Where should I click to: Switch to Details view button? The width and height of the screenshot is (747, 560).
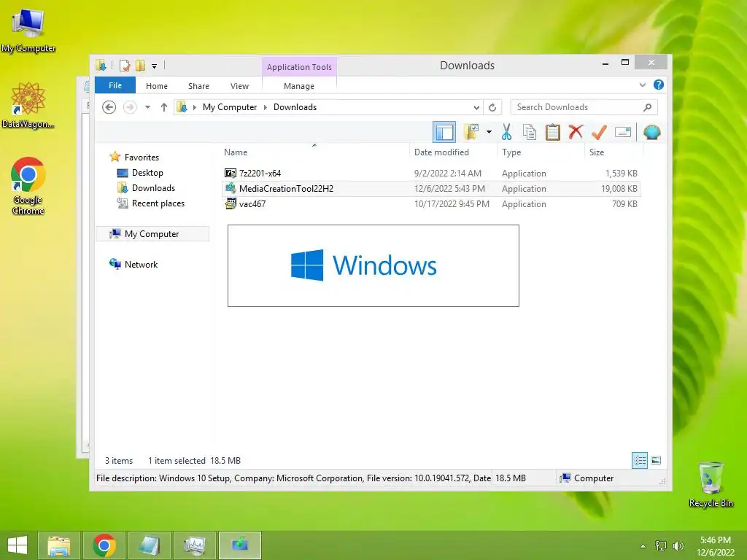tap(639, 460)
